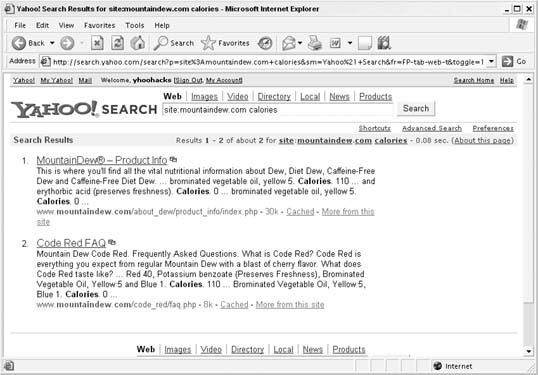Open the Mail link in Yahoo header
The height and width of the screenshot is (375, 538).
(x=85, y=80)
